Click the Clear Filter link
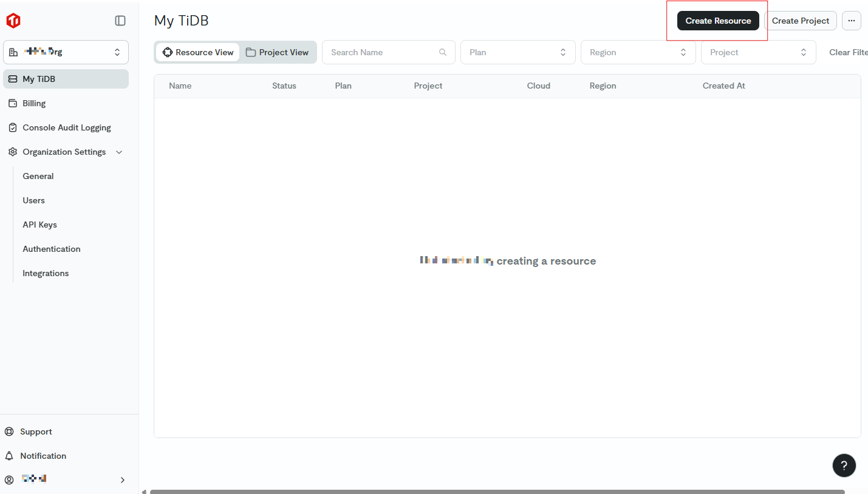Screen dimensions: 868x494 (x=849, y=52)
